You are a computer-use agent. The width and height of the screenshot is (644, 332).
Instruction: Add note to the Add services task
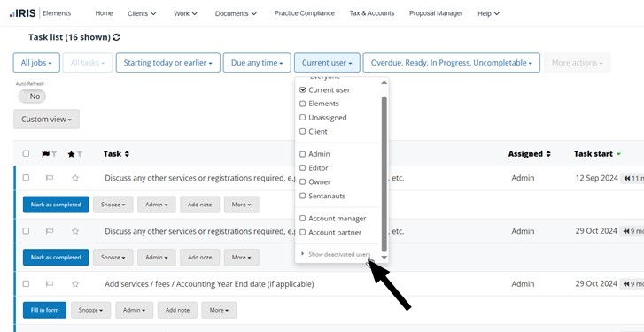coord(177,310)
